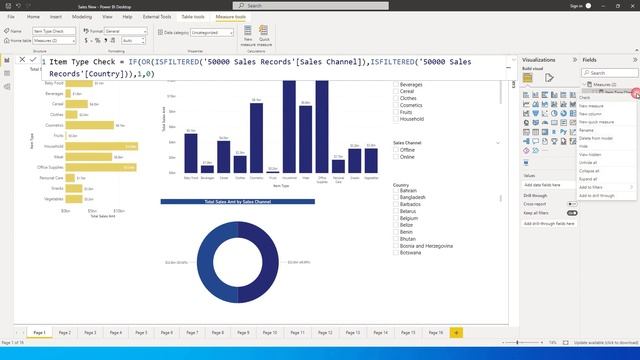Apply thousands separator comma icon
The width and height of the screenshot is (640, 360).
pos(106,40)
